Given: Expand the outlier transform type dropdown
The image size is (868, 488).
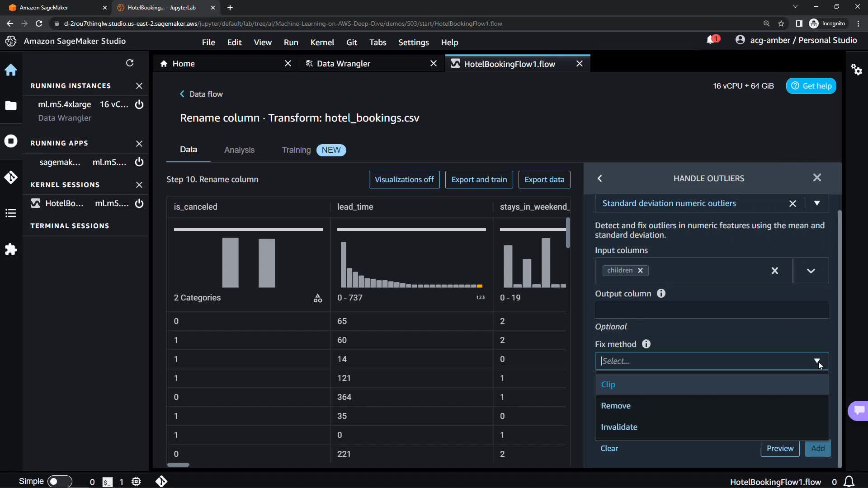Looking at the screenshot, I should point(816,203).
